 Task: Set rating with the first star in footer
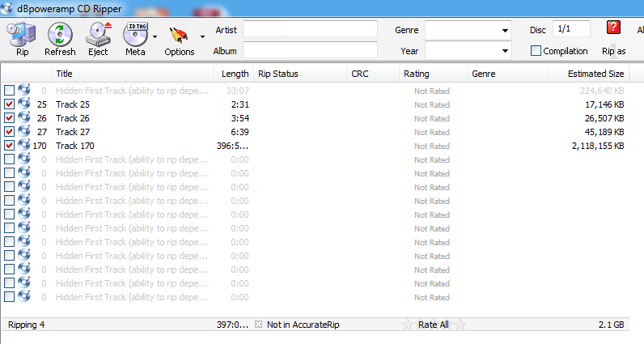[x=407, y=325]
